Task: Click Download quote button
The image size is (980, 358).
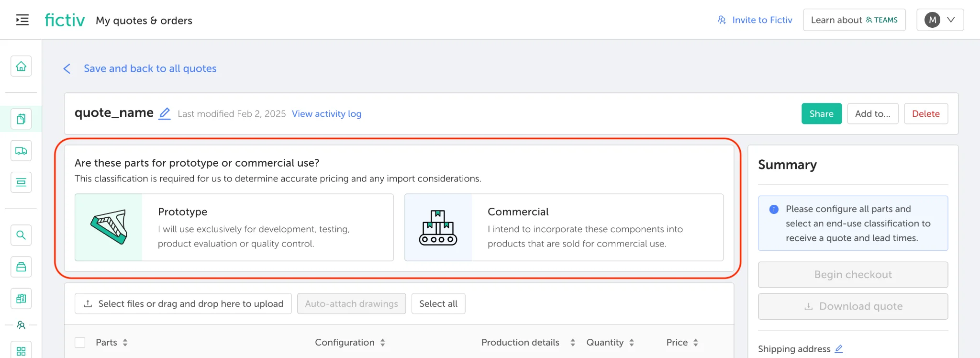Action: click(853, 306)
